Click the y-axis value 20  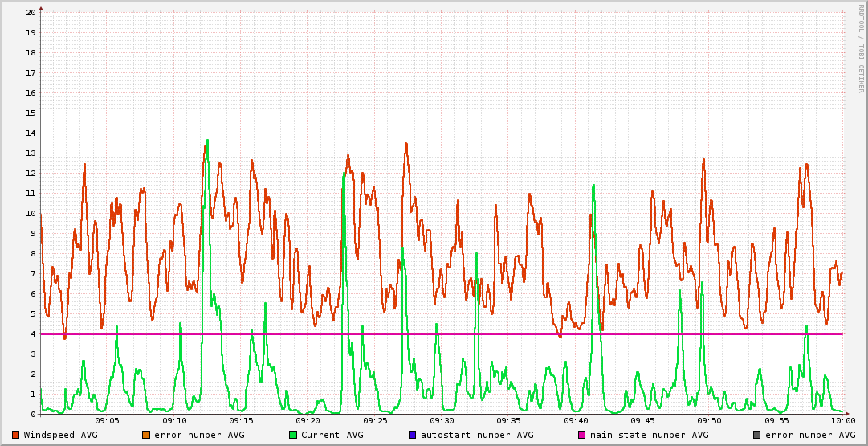pyautogui.click(x=31, y=13)
